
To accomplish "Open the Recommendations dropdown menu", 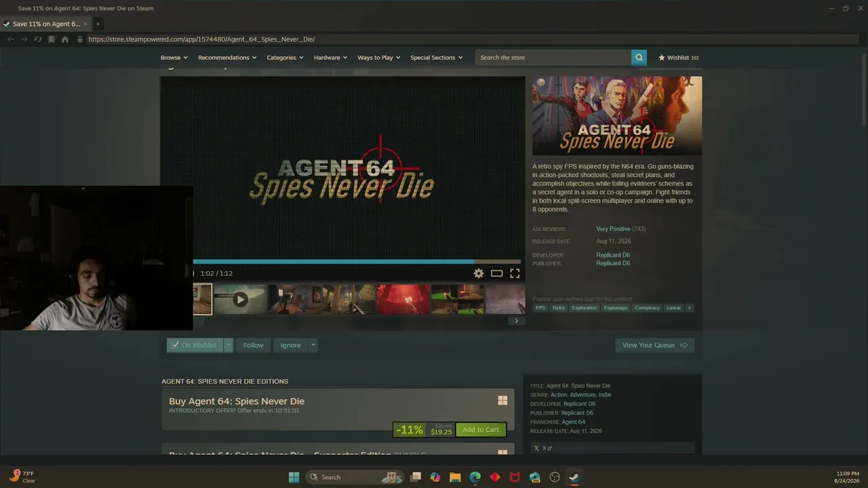I will 227,58.
